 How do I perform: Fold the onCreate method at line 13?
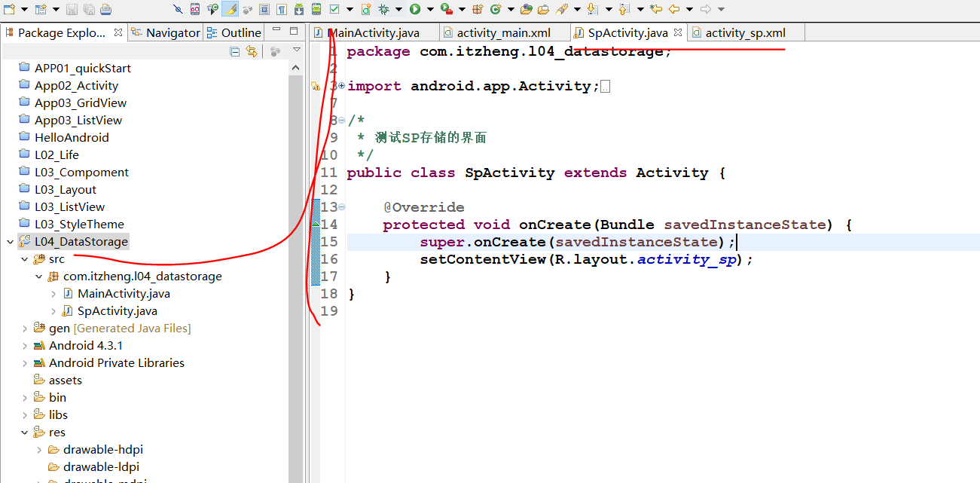pyautogui.click(x=341, y=206)
